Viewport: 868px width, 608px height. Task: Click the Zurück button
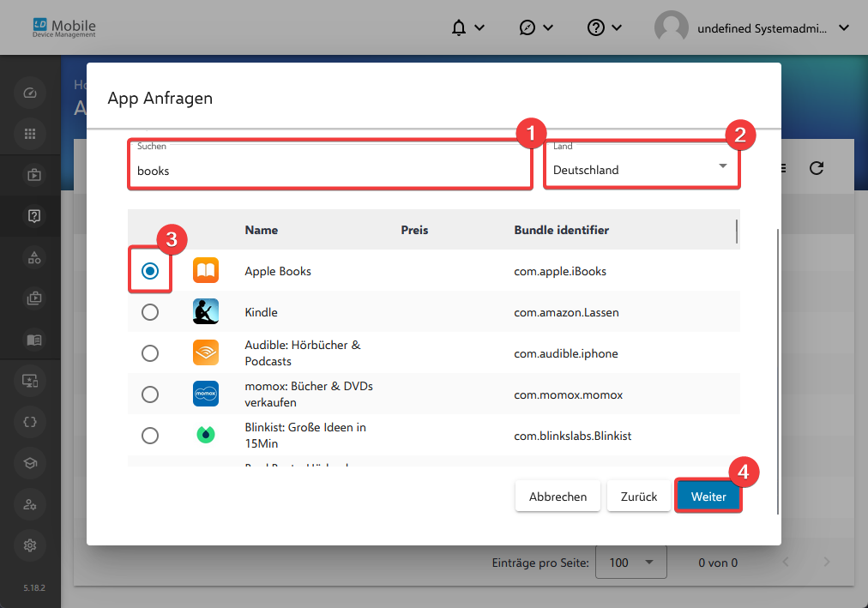tap(639, 497)
